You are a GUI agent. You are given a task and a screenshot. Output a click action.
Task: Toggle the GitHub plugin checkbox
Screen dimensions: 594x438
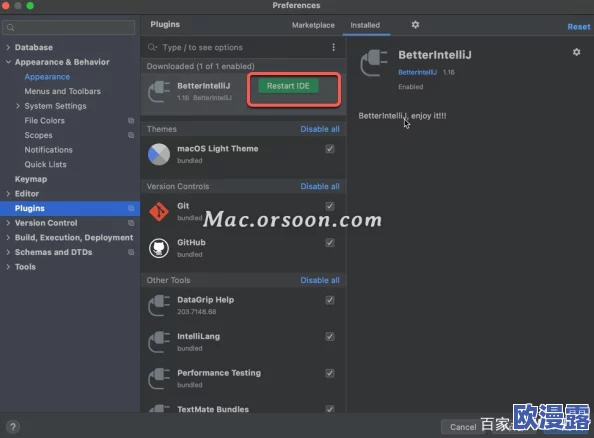click(330, 242)
